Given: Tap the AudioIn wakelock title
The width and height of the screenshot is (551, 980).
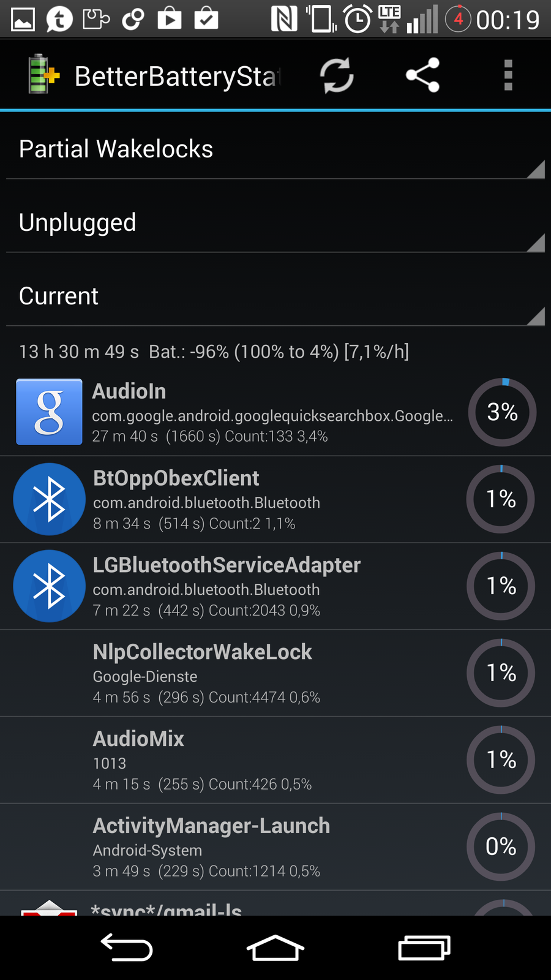Looking at the screenshot, I should click(129, 391).
